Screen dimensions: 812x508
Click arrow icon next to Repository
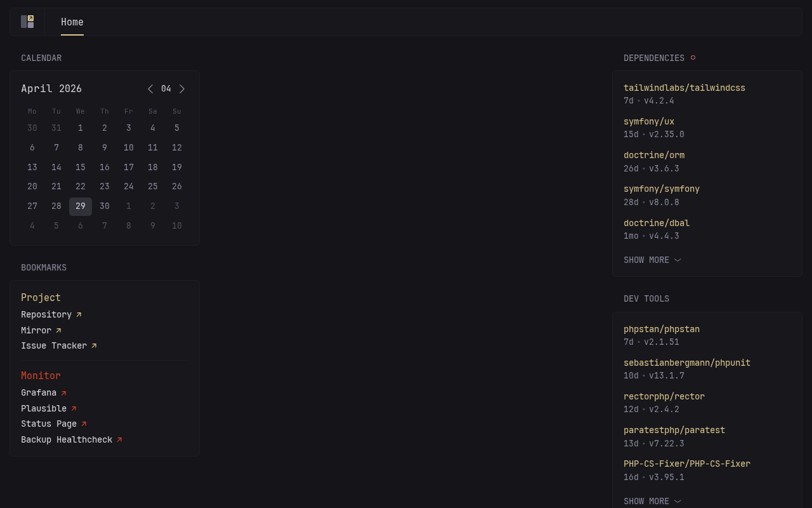tap(79, 314)
